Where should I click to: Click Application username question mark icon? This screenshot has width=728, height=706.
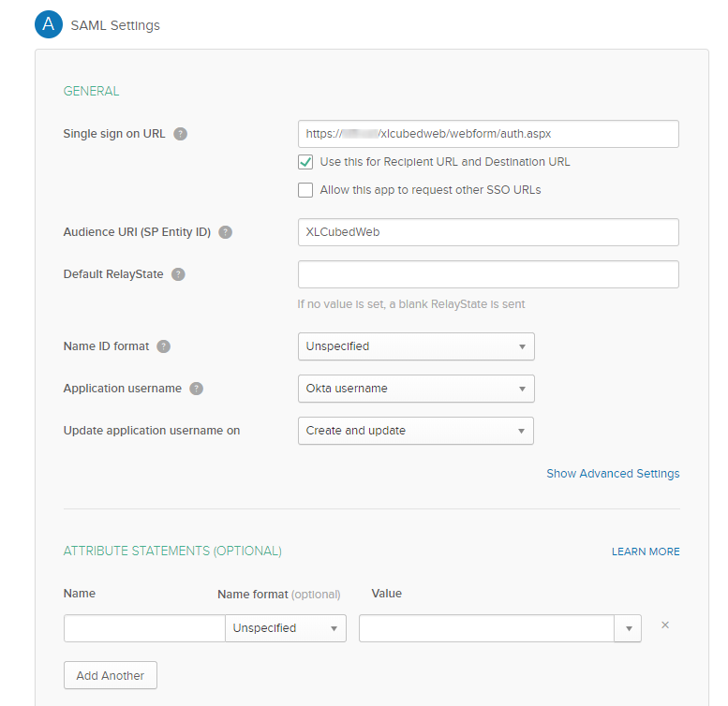tap(197, 389)
